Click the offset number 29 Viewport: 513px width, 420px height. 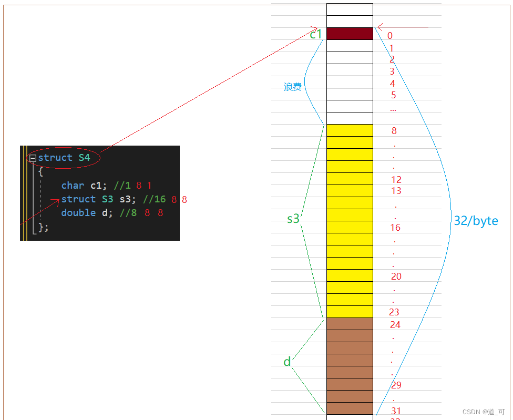[396, 385]
